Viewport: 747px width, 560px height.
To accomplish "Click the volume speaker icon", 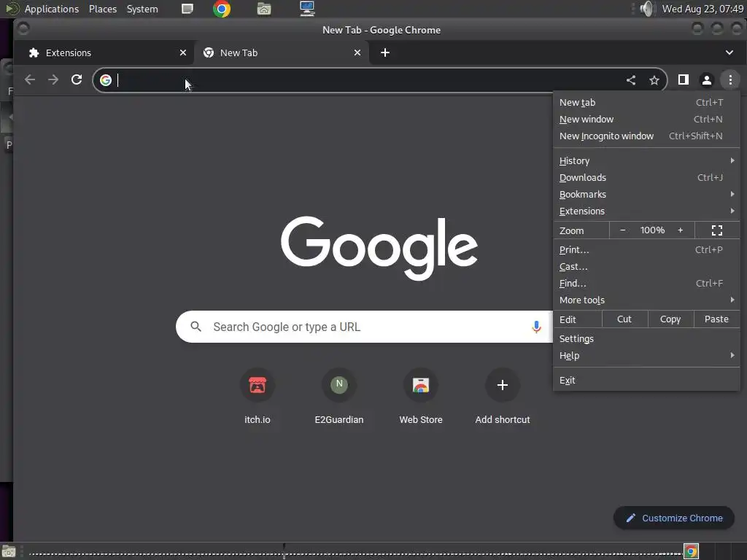I will tap(647, 9).
